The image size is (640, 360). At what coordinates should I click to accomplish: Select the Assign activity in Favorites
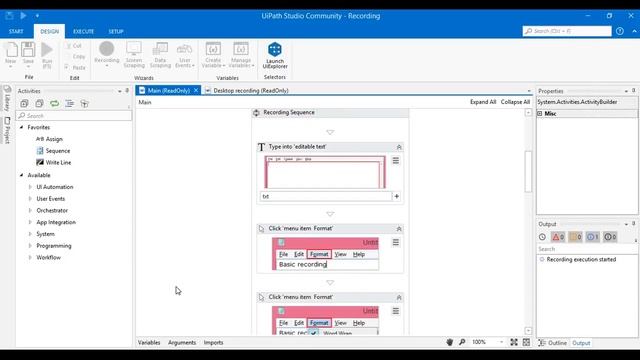49,139
